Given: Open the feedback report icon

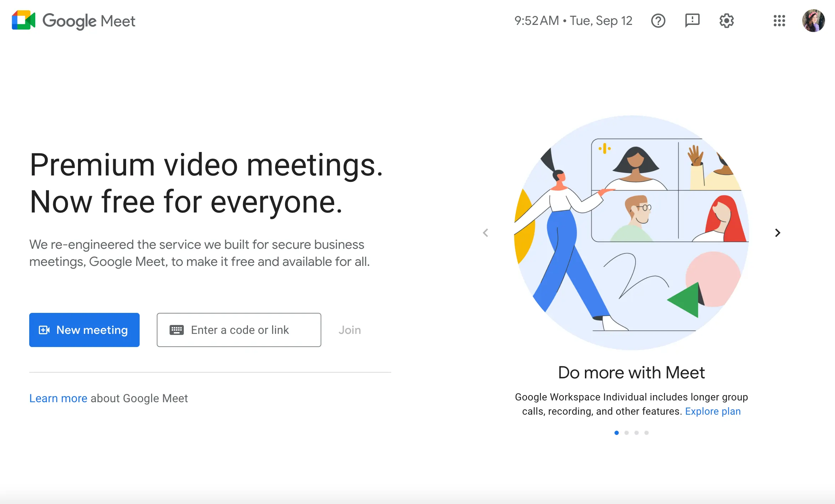Looking at the screenshot, I should 692,21.
